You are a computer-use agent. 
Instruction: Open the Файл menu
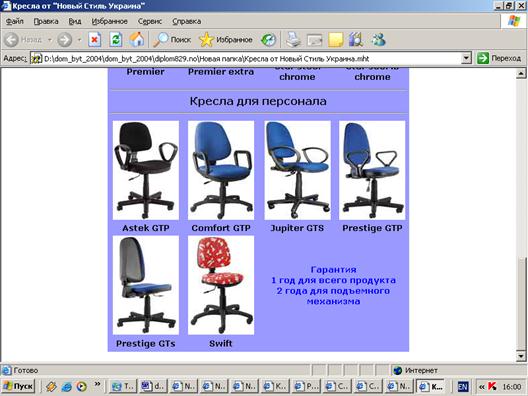click(14, 21)
